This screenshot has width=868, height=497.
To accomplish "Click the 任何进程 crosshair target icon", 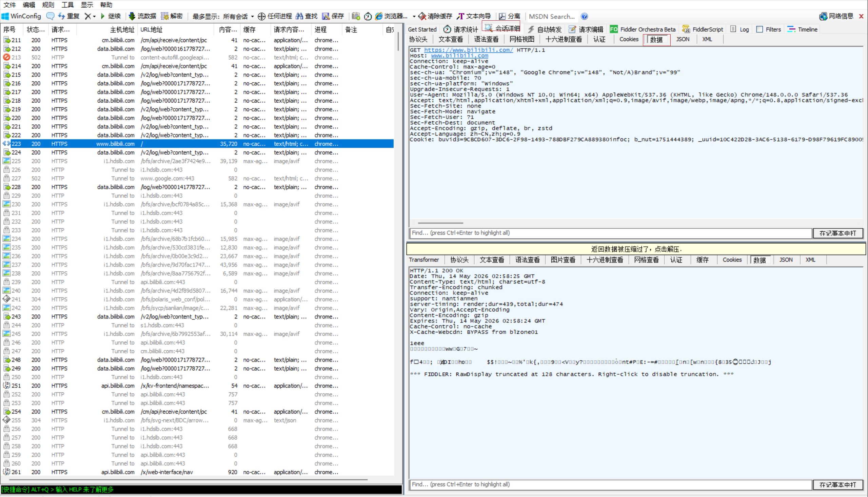I will tap(262, 16).
